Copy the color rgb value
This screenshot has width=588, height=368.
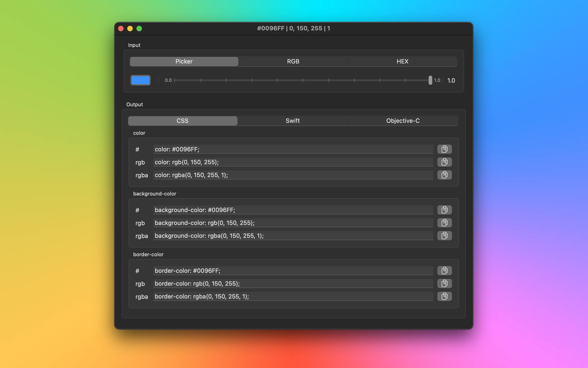click(x=444, y=162)
